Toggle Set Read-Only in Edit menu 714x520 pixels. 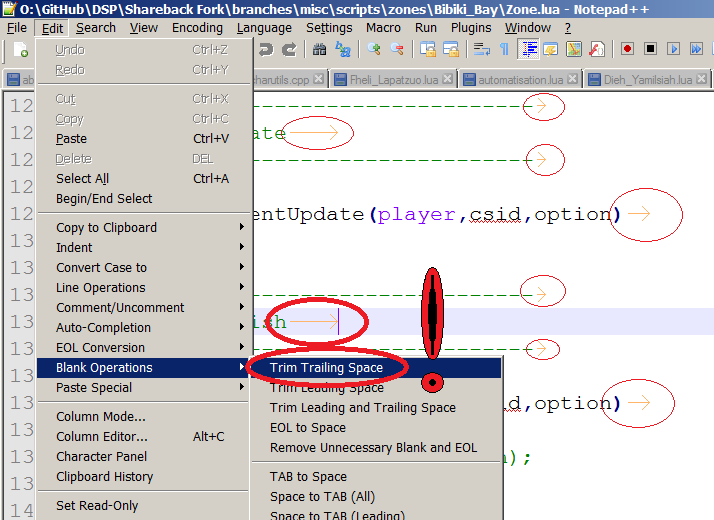click(97, 506)
